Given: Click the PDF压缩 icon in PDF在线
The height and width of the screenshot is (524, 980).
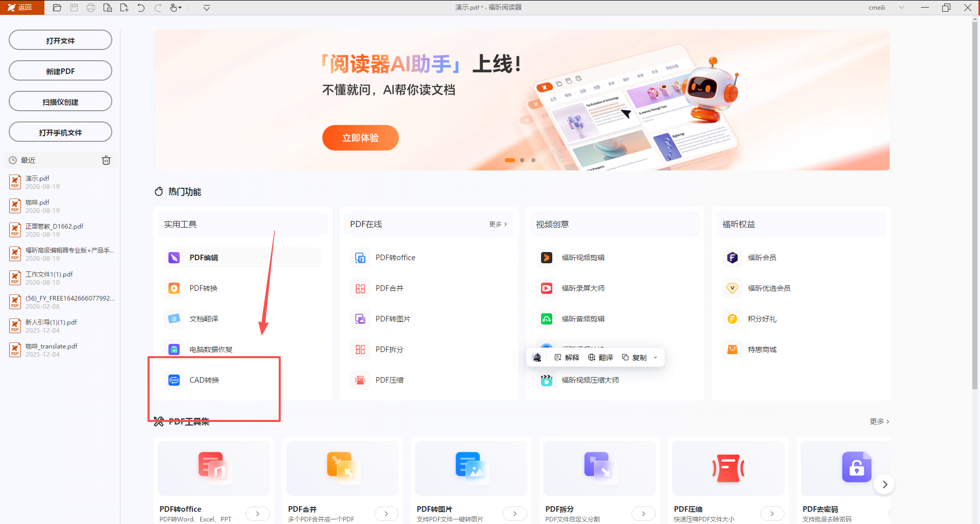Looking at the screenshot, I should (x=360, y=380).
